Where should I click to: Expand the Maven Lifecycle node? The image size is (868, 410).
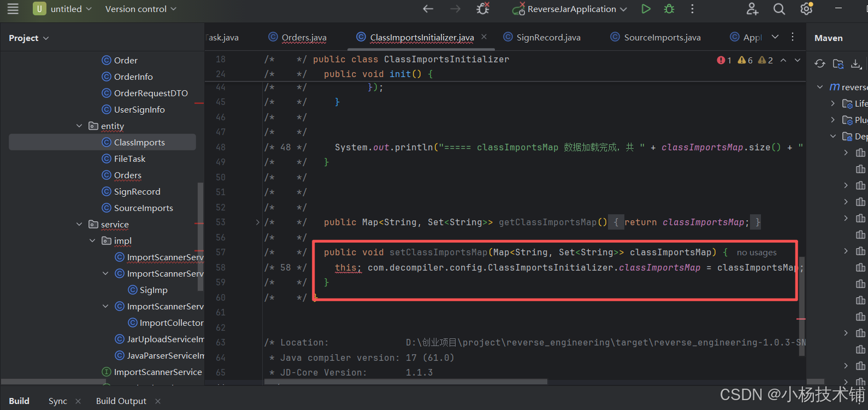[832, 103]
